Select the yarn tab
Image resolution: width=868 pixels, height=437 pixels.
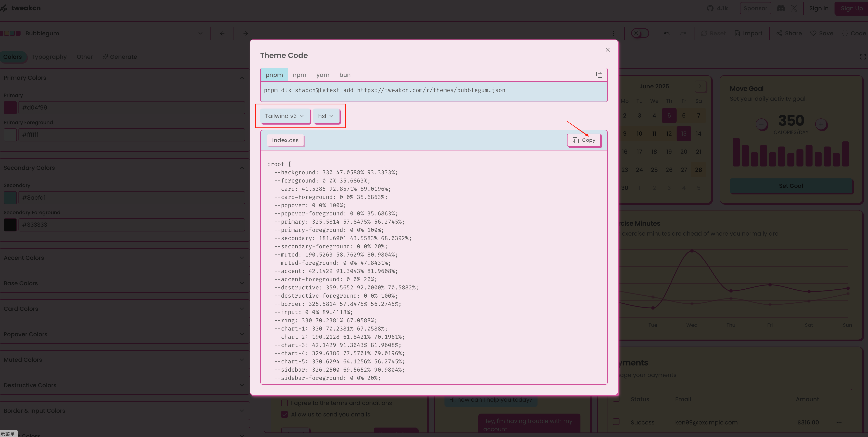tap(322, 75)
